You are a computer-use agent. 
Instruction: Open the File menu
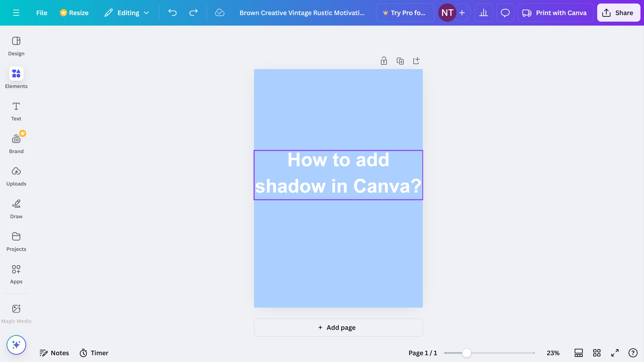pos(42,13)
